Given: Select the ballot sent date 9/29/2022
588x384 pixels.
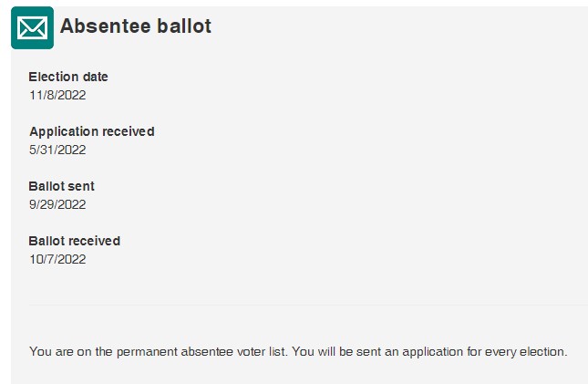Looking at the screenshot, I should 57,204.
